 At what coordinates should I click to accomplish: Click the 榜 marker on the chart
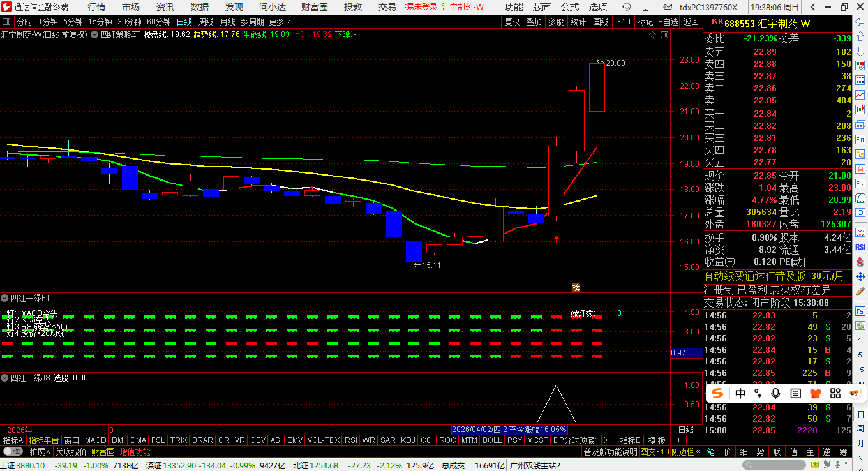click(576, 287)
